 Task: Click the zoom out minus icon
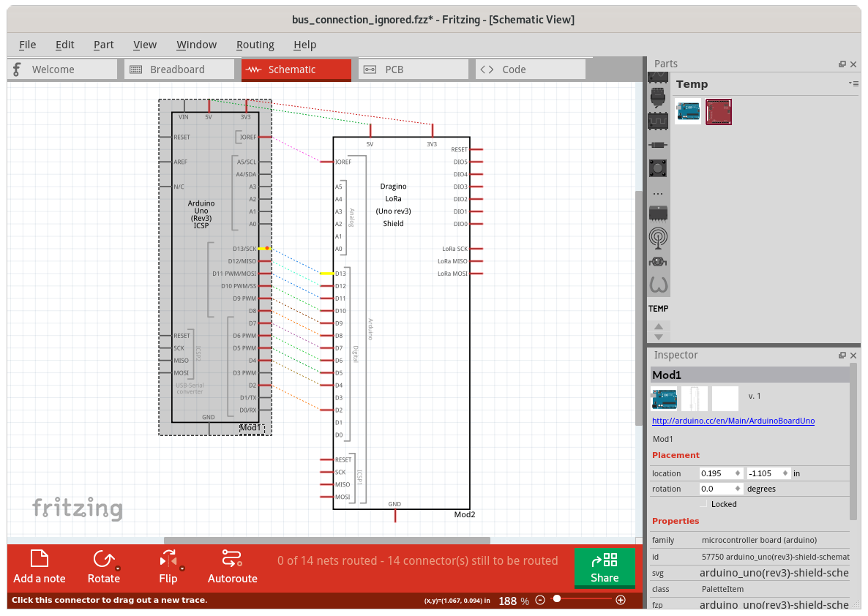click(540, 600)
